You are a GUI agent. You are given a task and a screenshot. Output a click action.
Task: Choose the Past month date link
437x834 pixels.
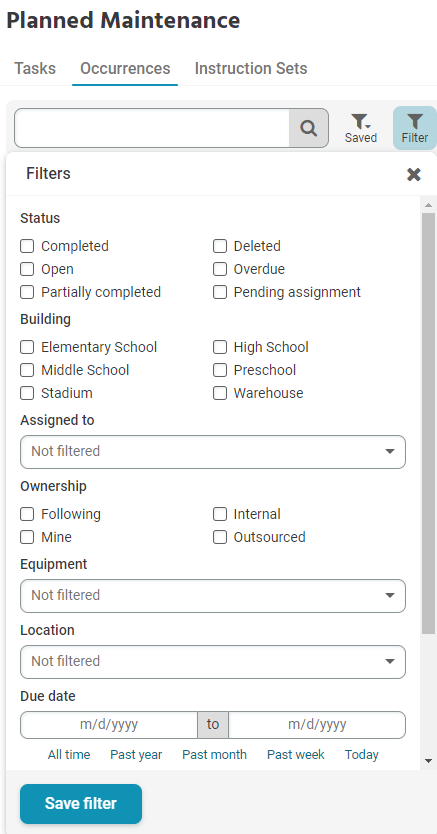tap(214, 755)
